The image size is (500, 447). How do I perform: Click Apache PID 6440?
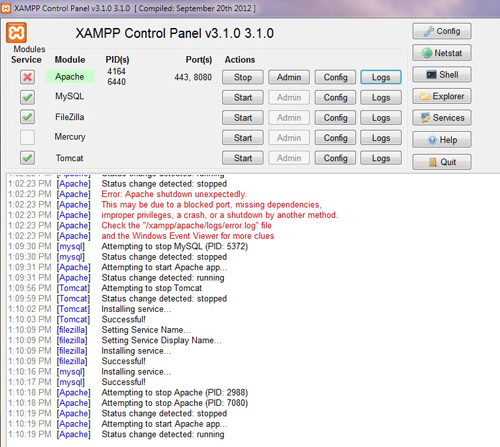[x=116, y=82]
